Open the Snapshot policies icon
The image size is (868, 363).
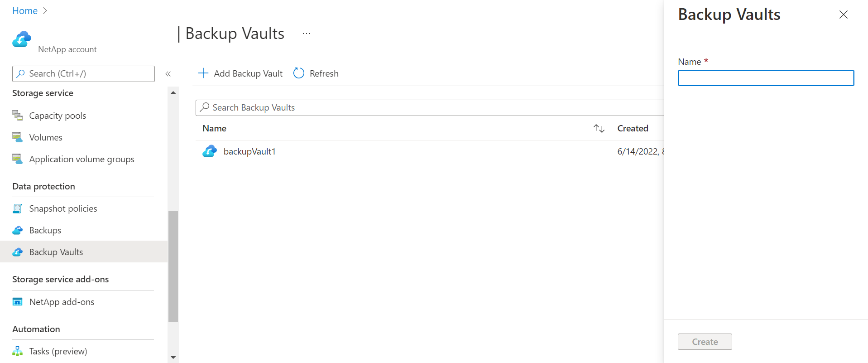click(x=17, y=208)
